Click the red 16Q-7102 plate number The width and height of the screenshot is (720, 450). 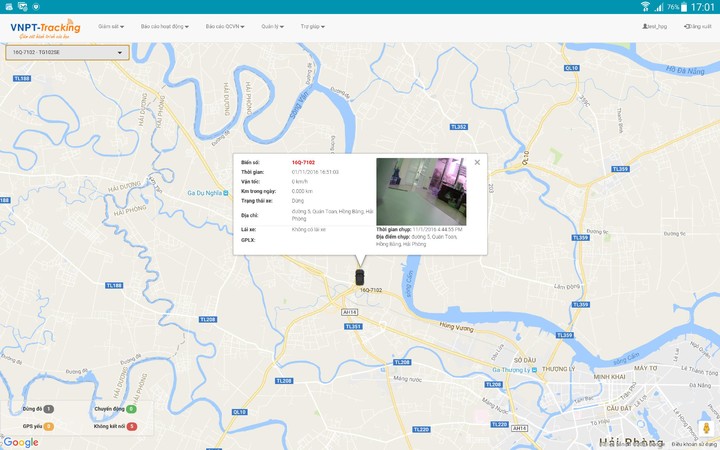303,163
